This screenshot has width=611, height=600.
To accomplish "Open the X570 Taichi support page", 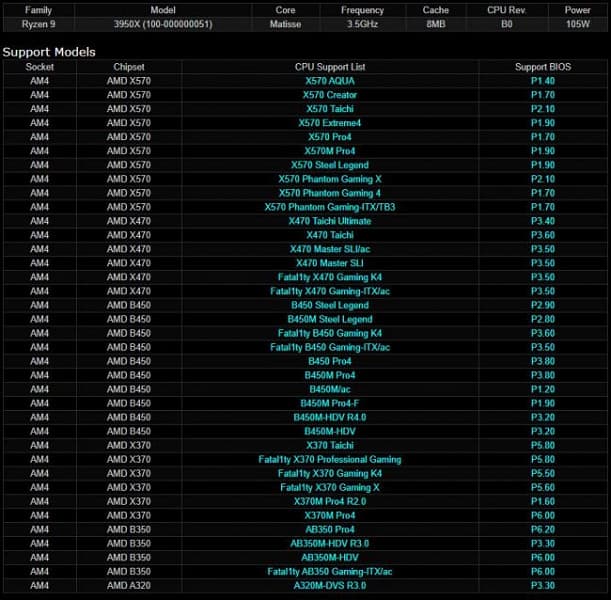I will pyautogui.click(x=330, y=109).
